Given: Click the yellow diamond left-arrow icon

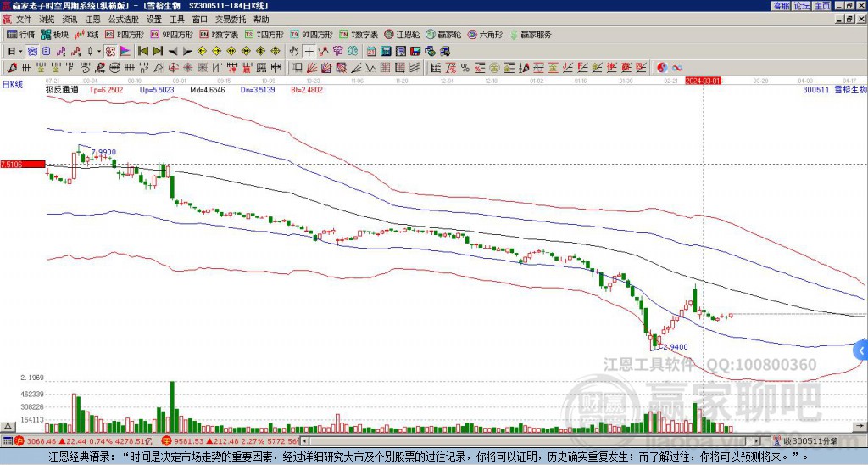Looking at the screenshot, I should [x=202, y=52].
